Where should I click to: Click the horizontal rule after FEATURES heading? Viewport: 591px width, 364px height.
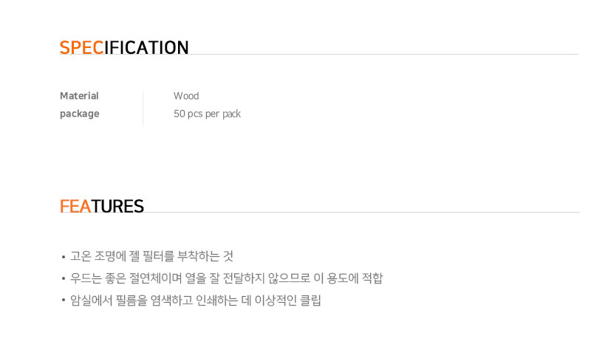[x=362, y=212]
